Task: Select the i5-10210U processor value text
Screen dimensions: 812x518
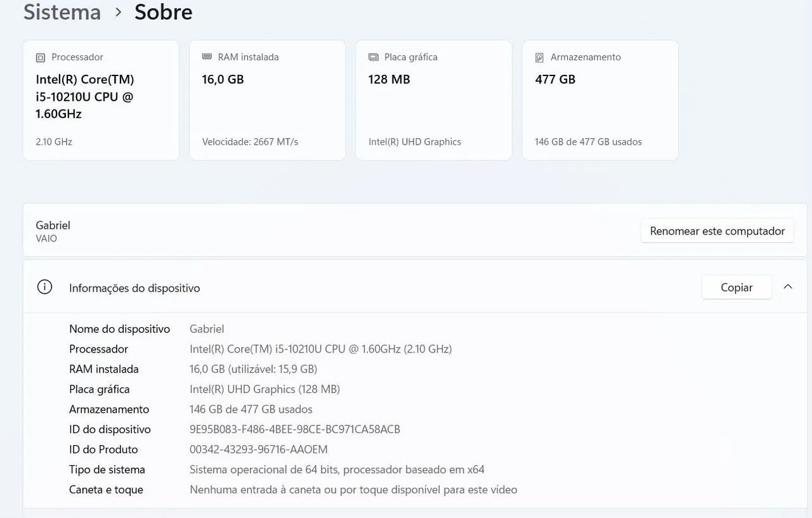Action: click(x=320, y=349)
